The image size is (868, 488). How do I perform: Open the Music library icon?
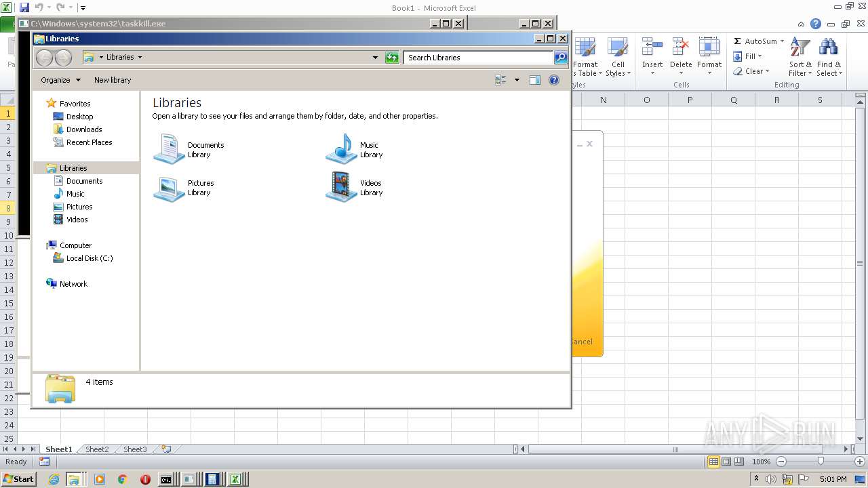pos(341,149)
